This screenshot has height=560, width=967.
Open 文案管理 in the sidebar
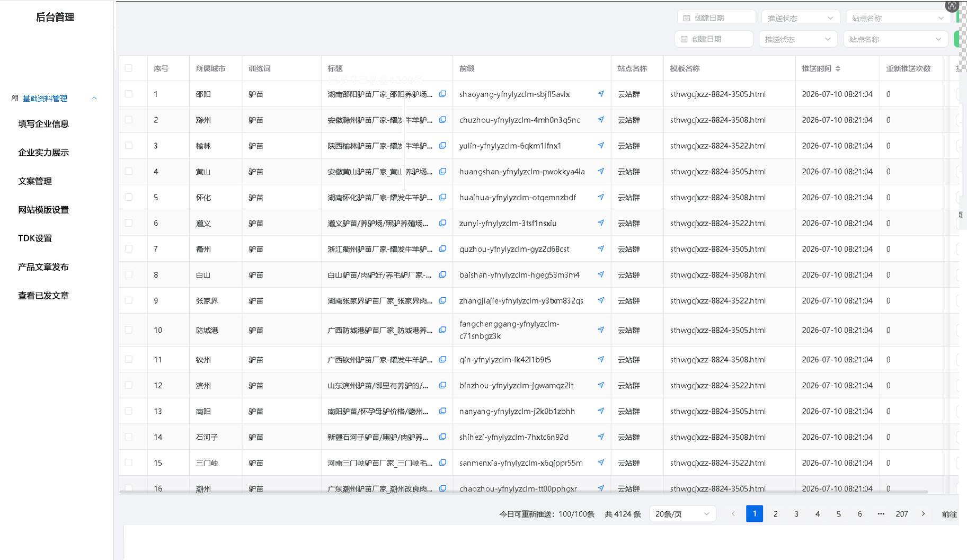coord(35,181)
